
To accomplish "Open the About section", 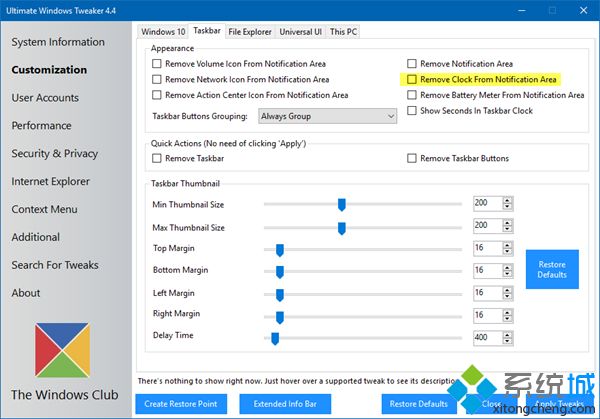I will pyautogui.click(x=26, y=293).
